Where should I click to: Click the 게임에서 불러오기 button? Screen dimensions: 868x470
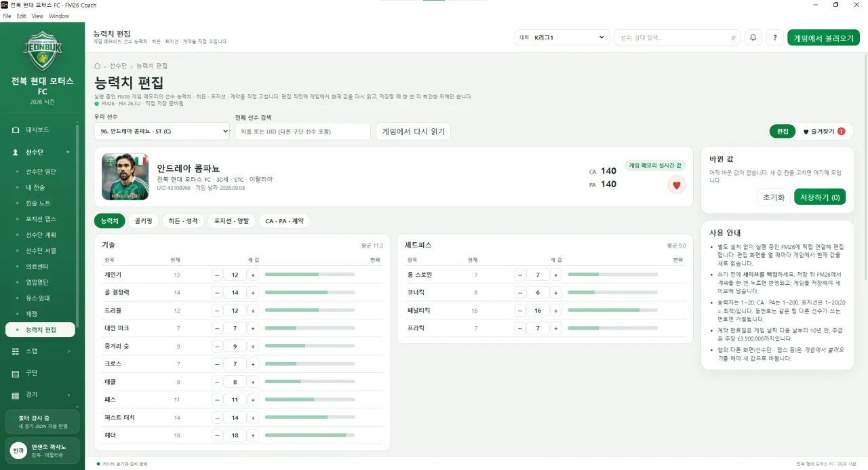[x=823, y=38]
